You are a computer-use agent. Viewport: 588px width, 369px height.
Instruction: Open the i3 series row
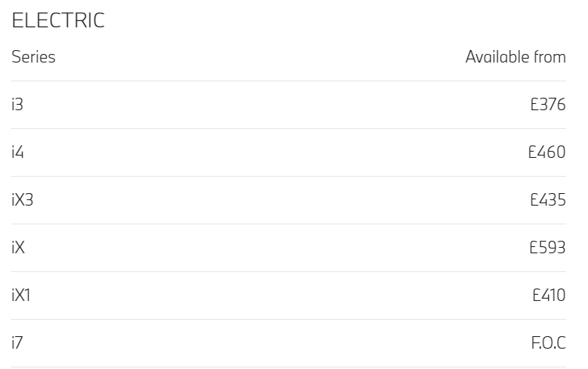coord(289,105)
